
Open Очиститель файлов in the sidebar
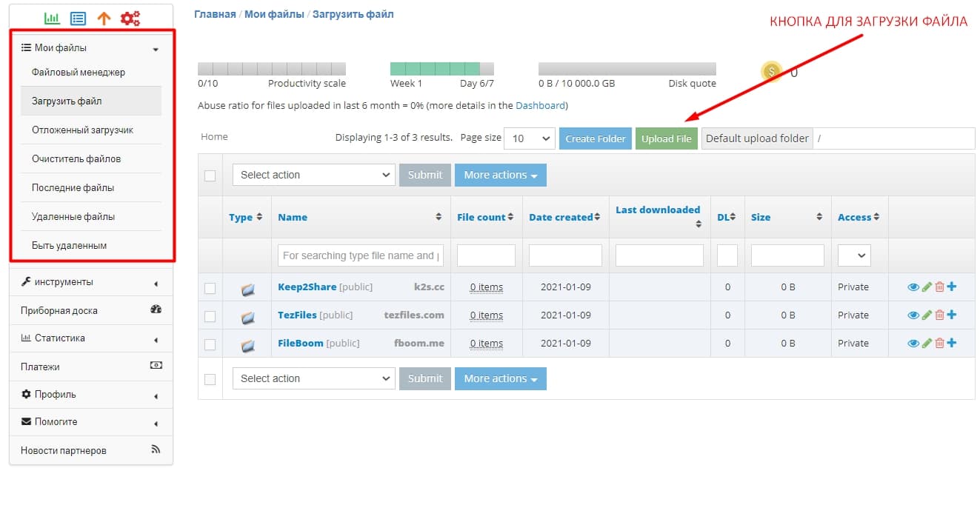76,158
